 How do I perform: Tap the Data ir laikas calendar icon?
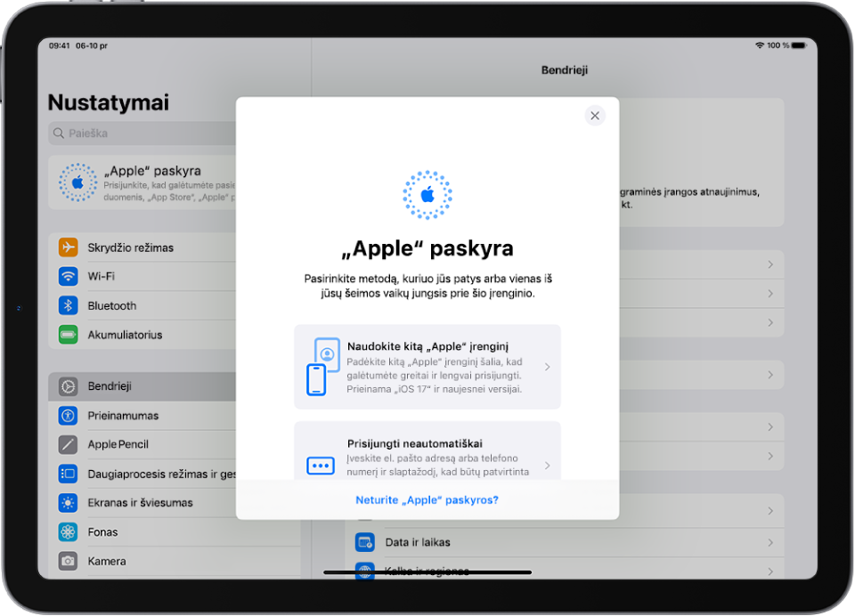[365, 542]
